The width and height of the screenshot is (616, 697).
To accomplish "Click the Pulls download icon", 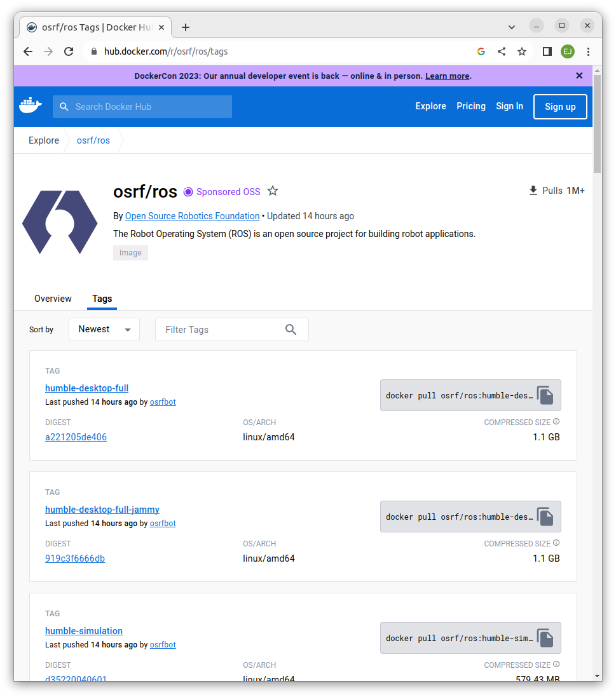I will pos(533,191).
